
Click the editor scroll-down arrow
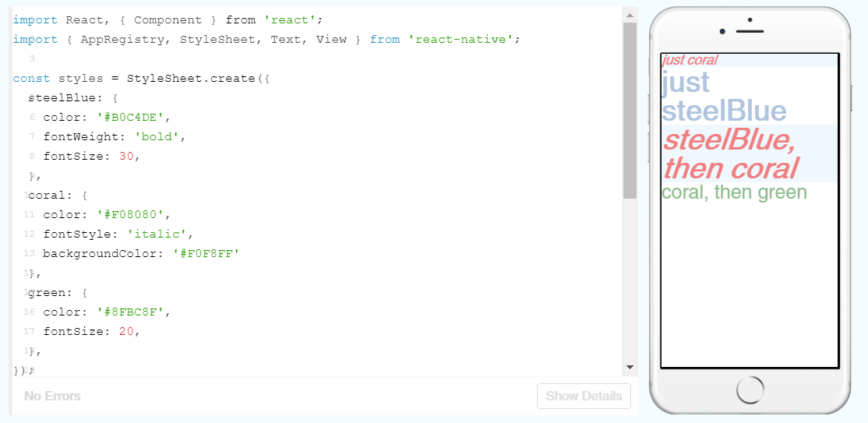point(630,367)
